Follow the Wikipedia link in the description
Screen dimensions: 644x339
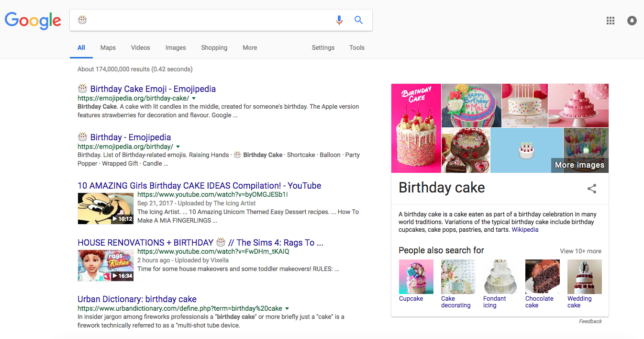[525, 230]
